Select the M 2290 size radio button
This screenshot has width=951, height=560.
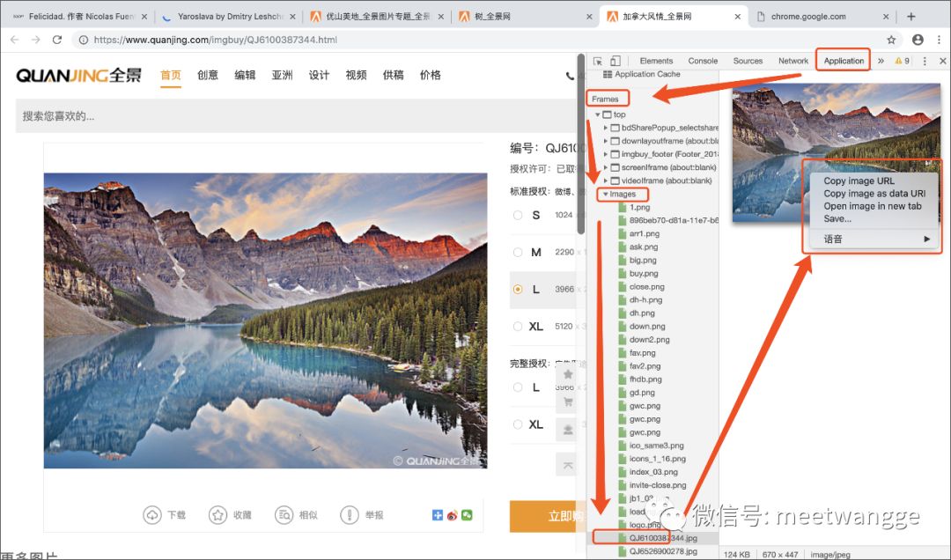pyautogui.click(x=518, y=252)
